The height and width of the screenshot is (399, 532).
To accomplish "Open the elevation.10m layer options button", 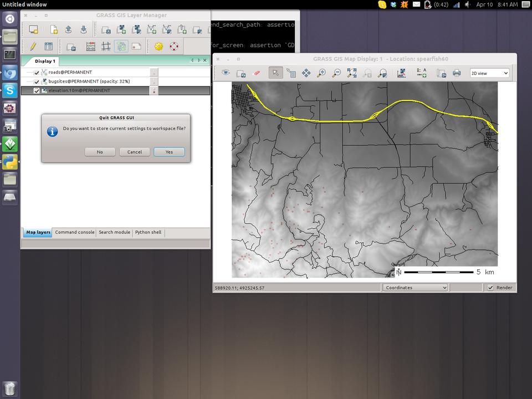I will pyautogui.click(x=154, y=90).
